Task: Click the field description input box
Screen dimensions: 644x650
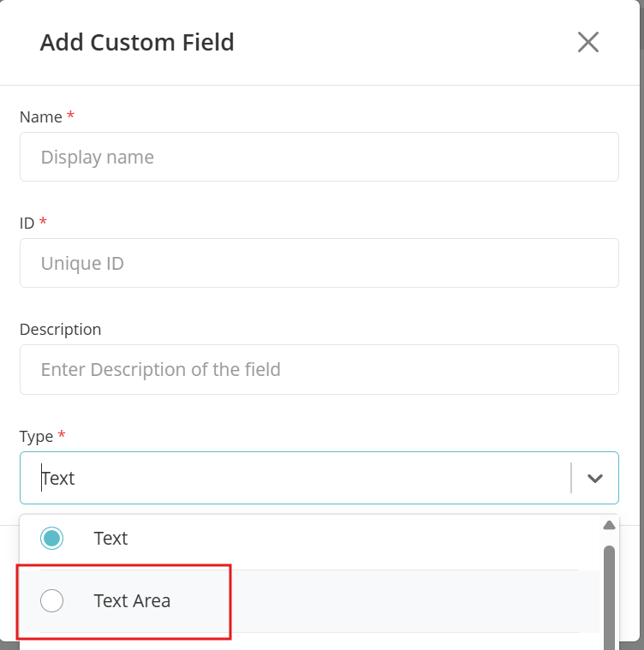Action: pos(319,369)
